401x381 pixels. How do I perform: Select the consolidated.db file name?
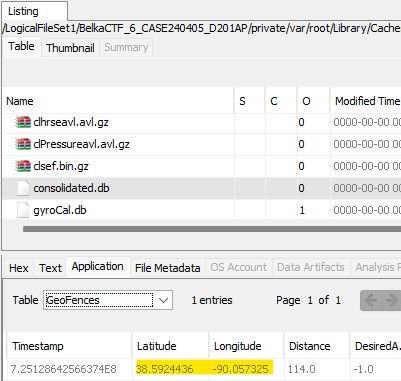[71, 188]
